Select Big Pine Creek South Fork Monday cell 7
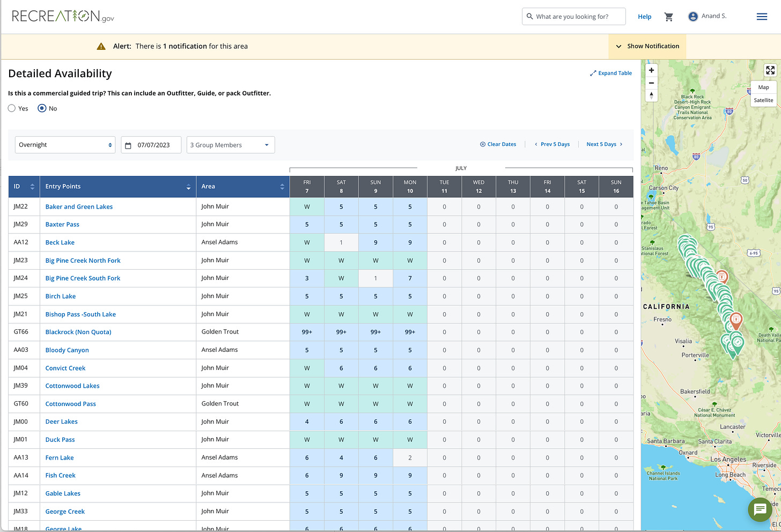Image resolution: width=781 pixels, height=532 pixels. 410,278
